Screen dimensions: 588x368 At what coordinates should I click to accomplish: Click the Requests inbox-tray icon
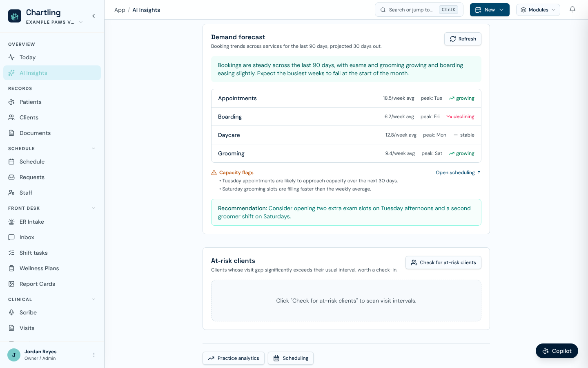(x=11, y=177)
